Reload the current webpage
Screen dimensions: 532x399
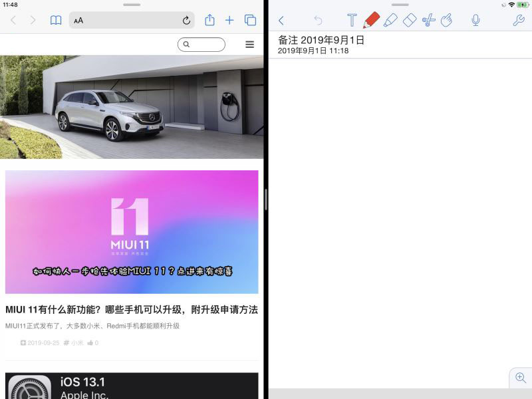pos(186,21)
